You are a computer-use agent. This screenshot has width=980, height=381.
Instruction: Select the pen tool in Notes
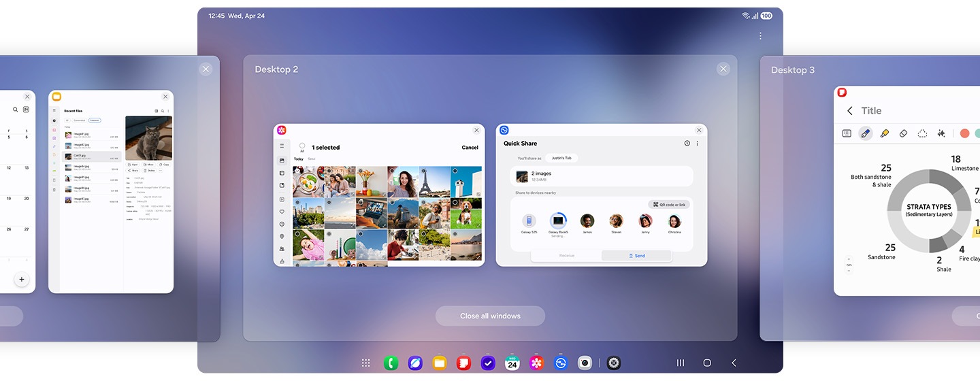[865, 134]
